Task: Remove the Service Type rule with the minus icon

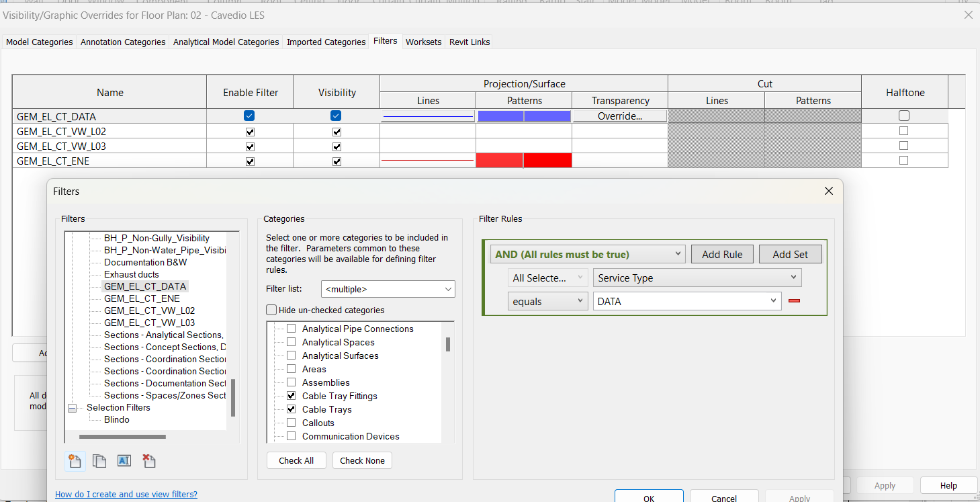Action: click(795, 301)
